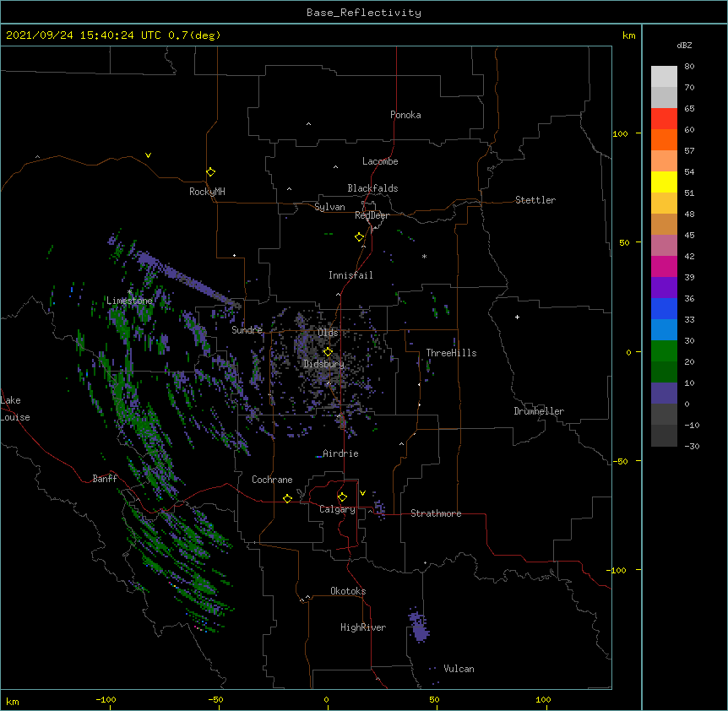Click the Ponoka city label
Image resolution: width=728 pixels, height=711 pixels.
[x=405, y=115]
